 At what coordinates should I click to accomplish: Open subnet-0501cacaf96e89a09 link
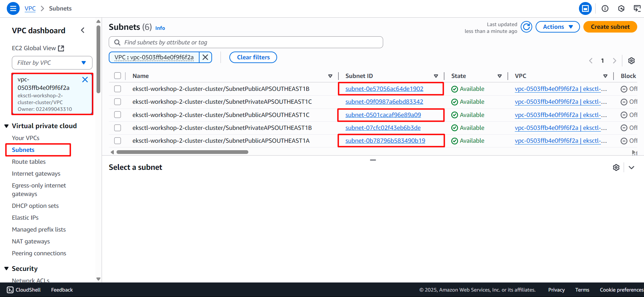click(383, 115)
